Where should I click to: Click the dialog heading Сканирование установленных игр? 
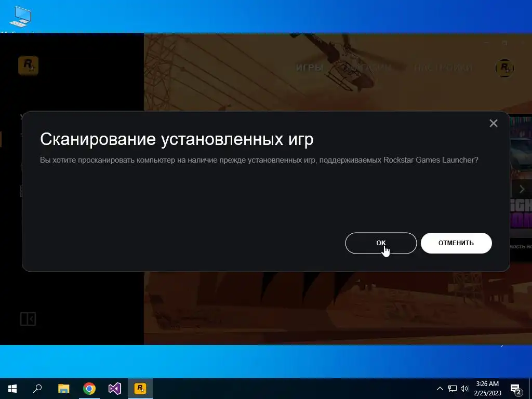177,139
